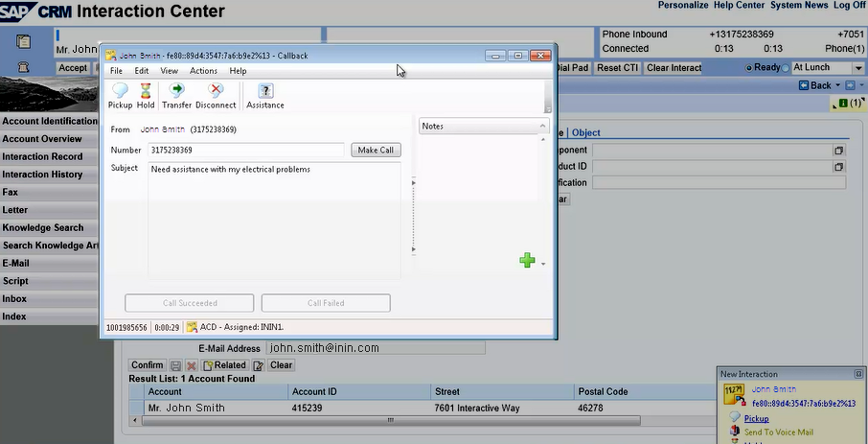
Task: Click the Reset CTI button
Action: coord(617,68)
